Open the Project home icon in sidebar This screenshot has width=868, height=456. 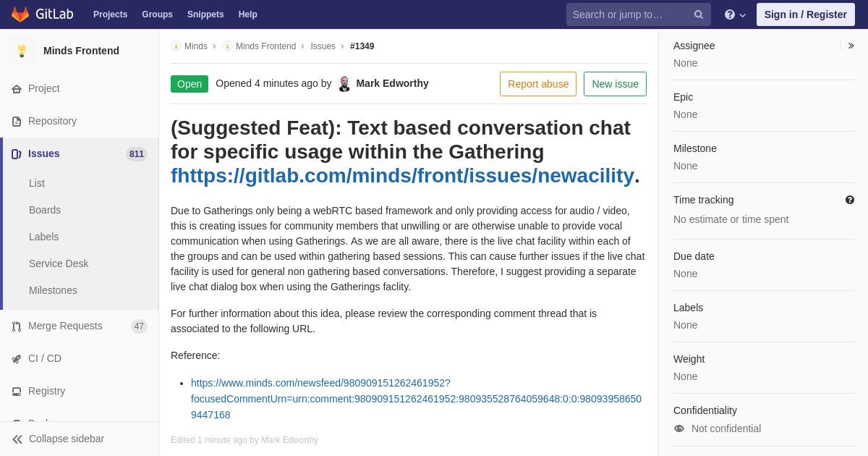coord(17,89)
